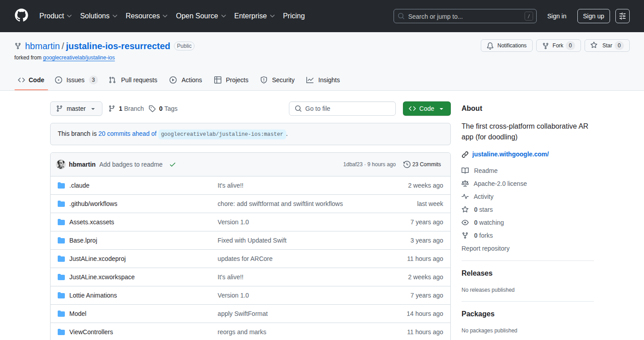Click the Sign in link
The width and height of the screenshot is (644, 340).
pos(557,16)
